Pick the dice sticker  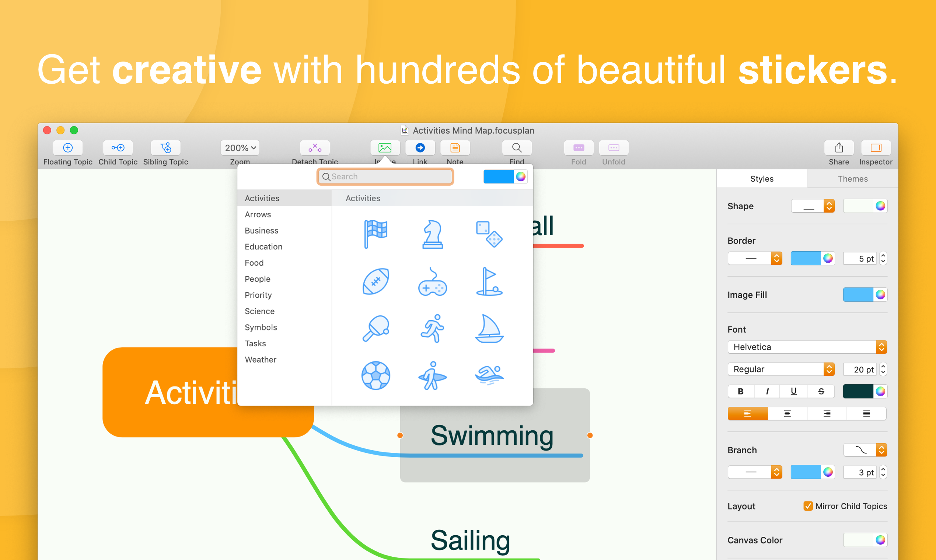point(489,234)
